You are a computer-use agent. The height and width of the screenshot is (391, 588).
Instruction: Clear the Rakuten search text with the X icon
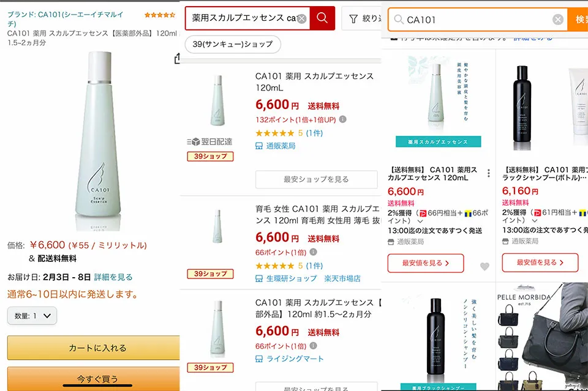pyautogui.click(x=301, y=19)
